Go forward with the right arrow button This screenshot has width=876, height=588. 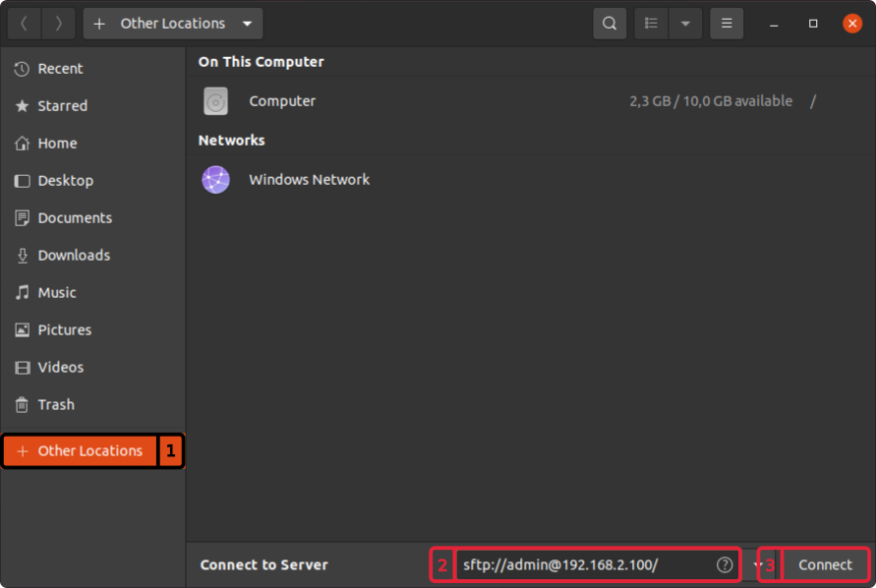tap(59, 24)
